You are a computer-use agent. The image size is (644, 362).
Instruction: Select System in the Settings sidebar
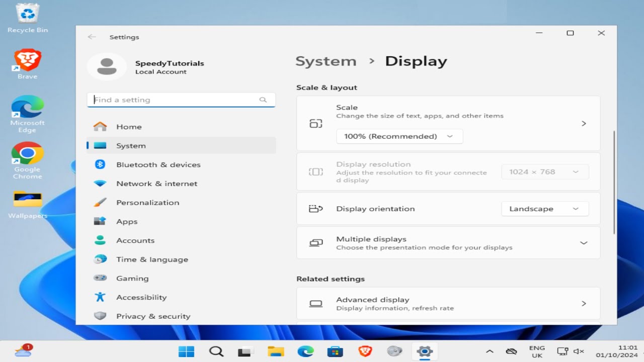click(x=181, y=146)
